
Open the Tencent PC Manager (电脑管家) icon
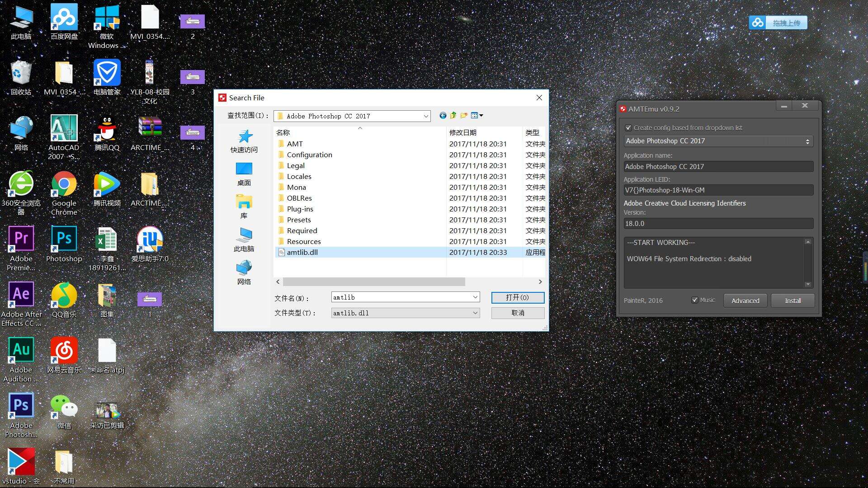tap(107, 77)
